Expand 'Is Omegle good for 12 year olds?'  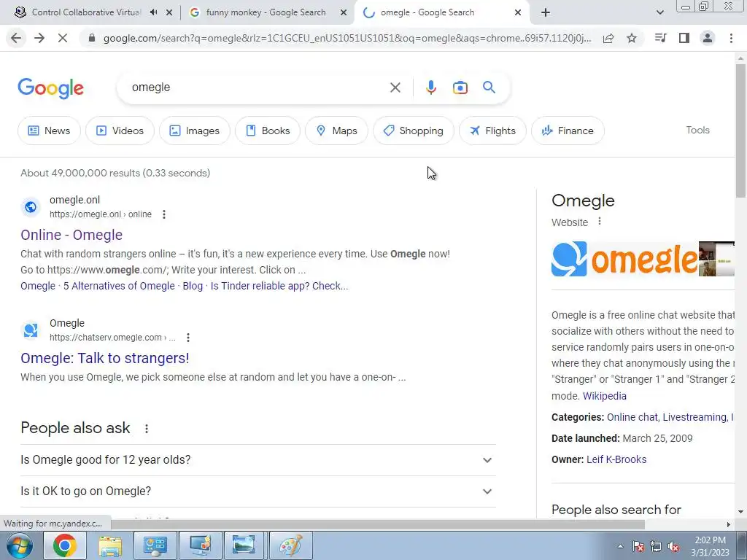(x=258, y=460)
